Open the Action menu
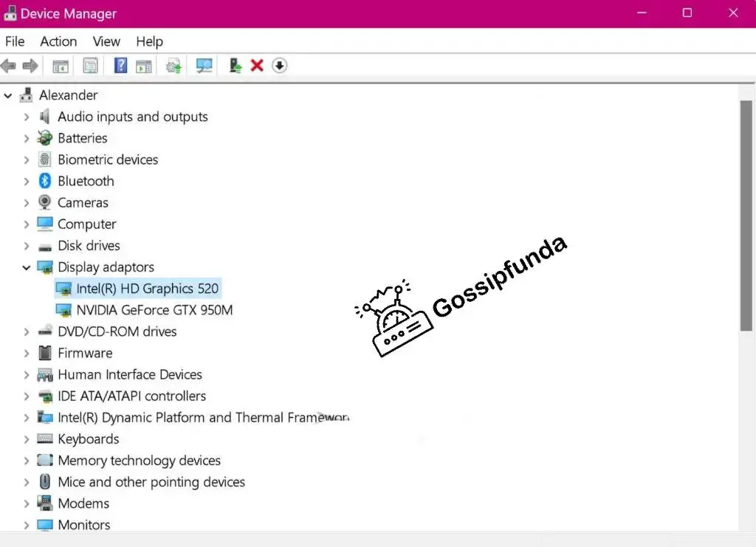 click(58, 41)
